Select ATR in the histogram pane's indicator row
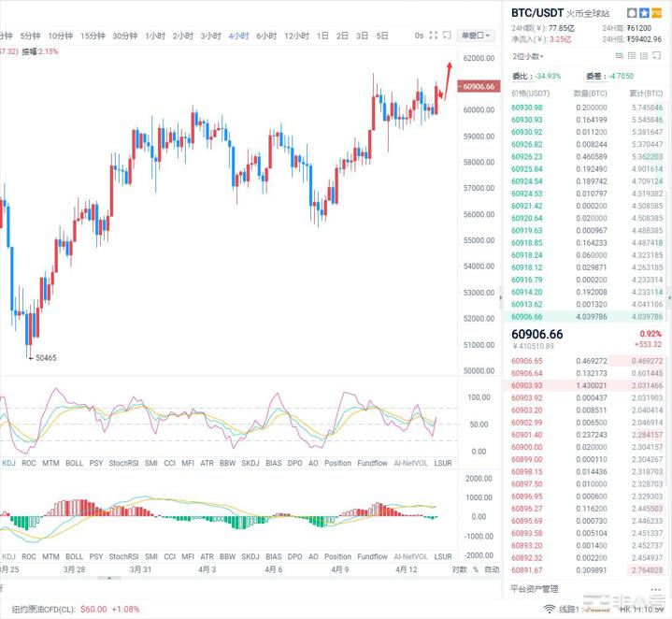The image size is (672, 619). pyautogui.click(x=207, y=556)
